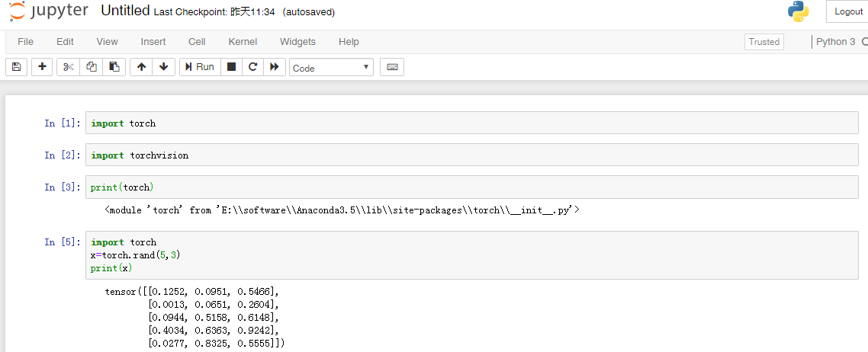
Task: Move selected cell up arrow
Action: click(141, 67)
